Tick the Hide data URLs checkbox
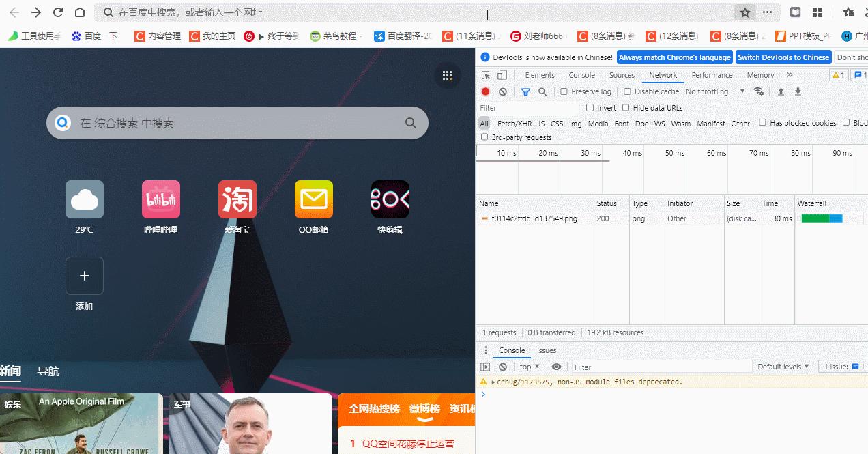Image resolution: width=868 pixels, height=454 pixels. tap(626, 108)
